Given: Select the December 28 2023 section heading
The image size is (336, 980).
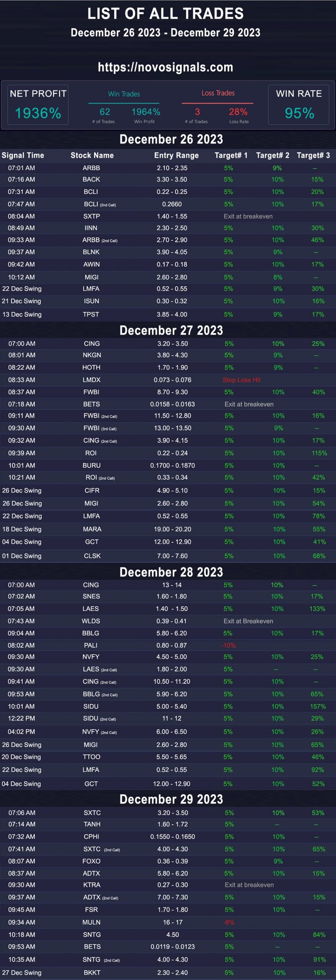Looking at the screenshot, I should pos(171,572).
